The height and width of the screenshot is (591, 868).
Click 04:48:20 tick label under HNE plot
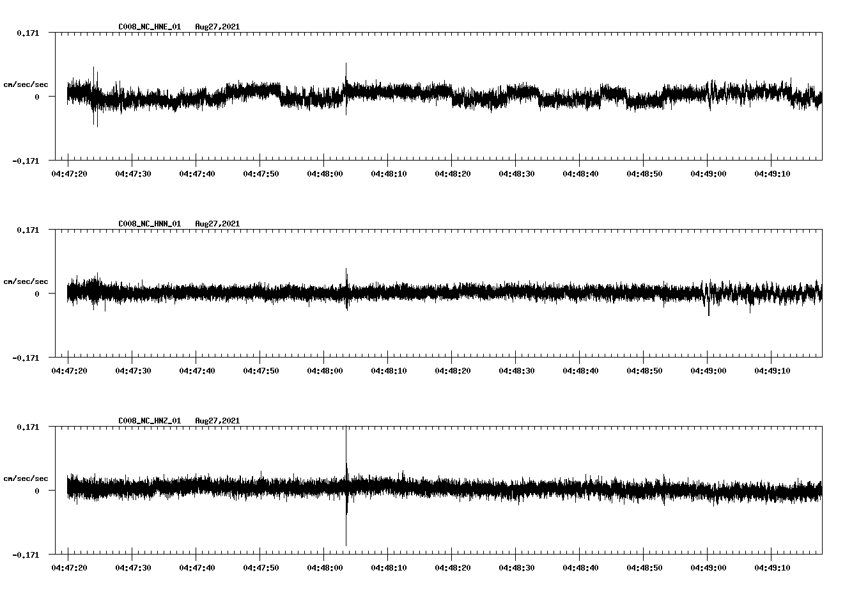453,174
